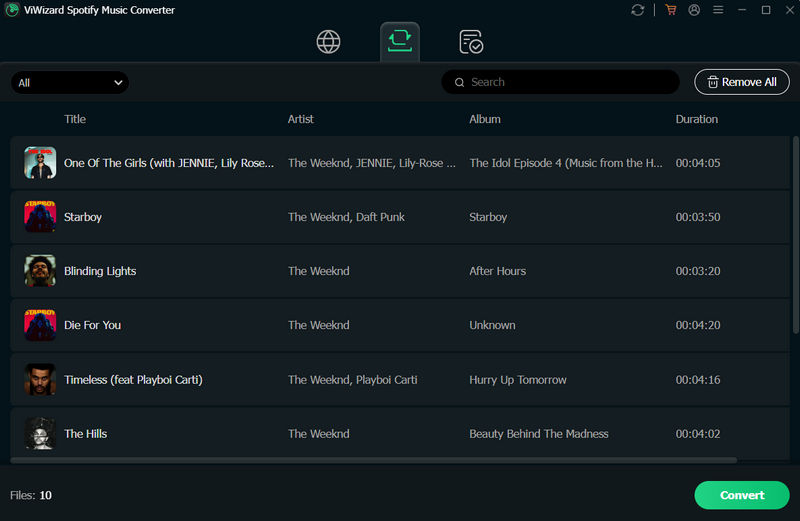The image size is (800, 521).
Task: Open the user account icon
Action: (694, 10)
